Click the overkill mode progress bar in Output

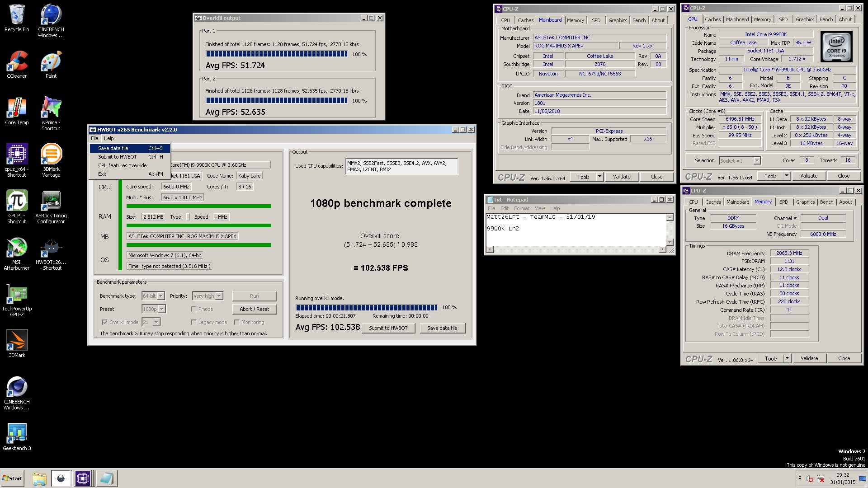pos(367,308)
